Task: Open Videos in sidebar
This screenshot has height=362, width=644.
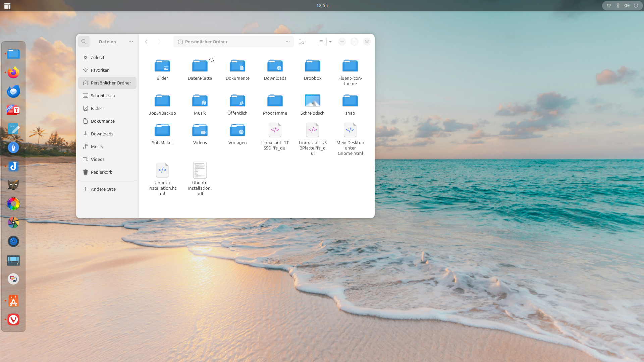Action: 107,159
